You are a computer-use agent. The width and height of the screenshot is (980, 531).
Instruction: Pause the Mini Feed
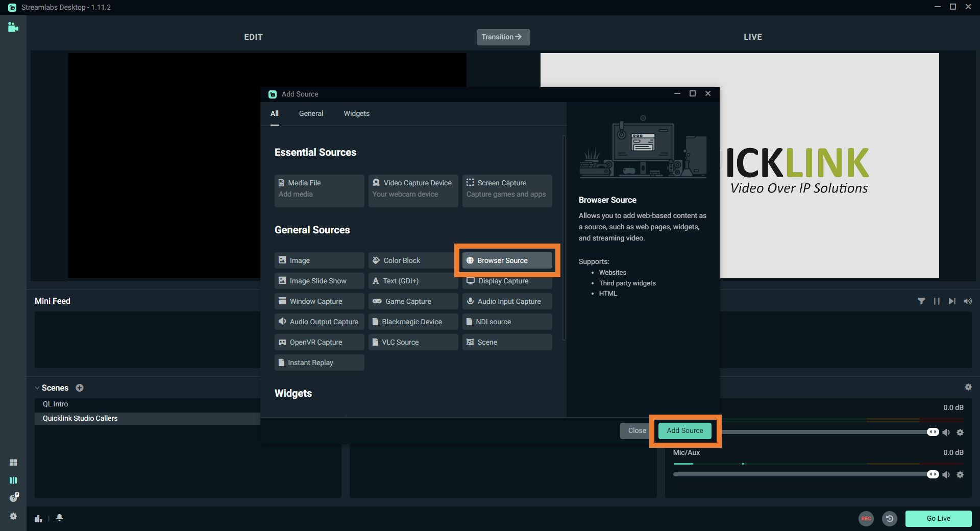pos(937,301)
